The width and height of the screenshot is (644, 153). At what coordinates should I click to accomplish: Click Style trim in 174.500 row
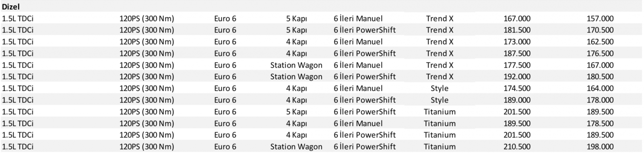tap(440, 88)
